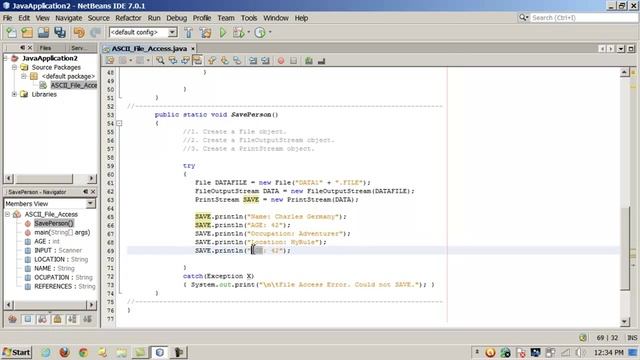Click the 12:34 PM taskbar clock
Viewport: 640px width, 360px height.
tap(608, 352)
